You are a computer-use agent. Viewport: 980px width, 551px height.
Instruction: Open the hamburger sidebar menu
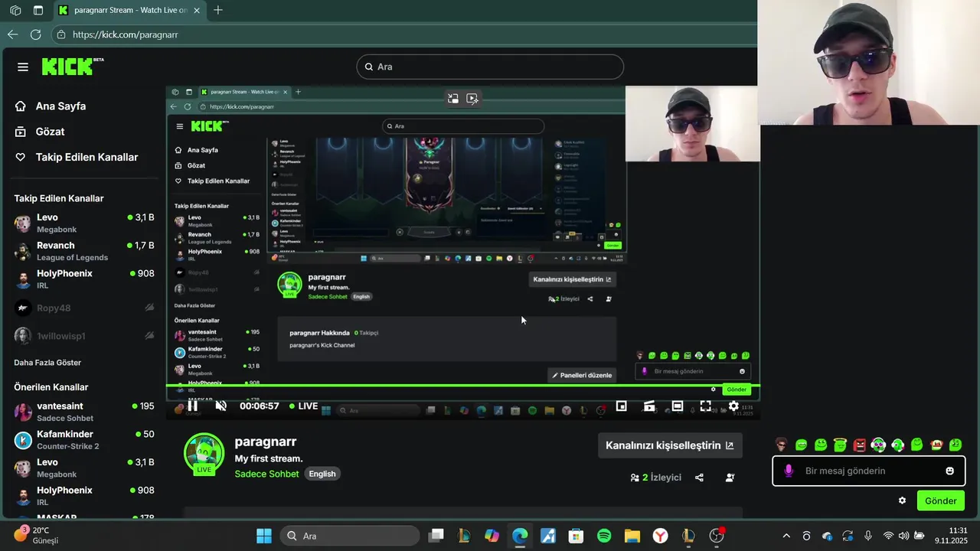23,67
